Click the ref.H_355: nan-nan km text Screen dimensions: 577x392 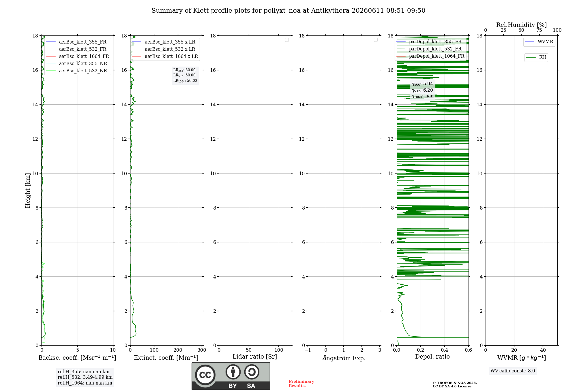pyautogui.click(x=84, y=372)
